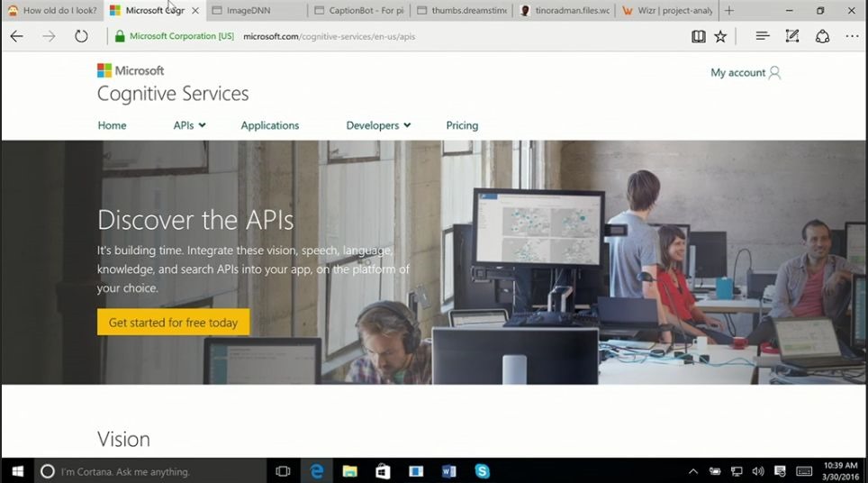The height and width of the screenshot is (483, 868).
Task: Make a Web Note pen icon
Action: click(792, 37)
